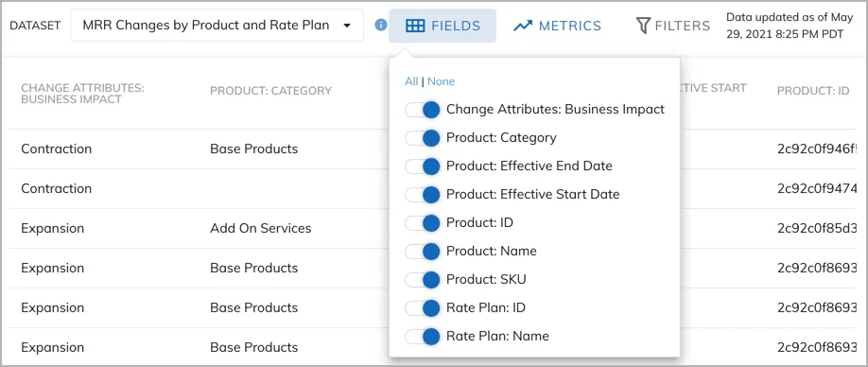The width and height of the screenshot is (868, 367).
Task: Click product ID cell 2c92c0f85d3
Action: (818, 228)
